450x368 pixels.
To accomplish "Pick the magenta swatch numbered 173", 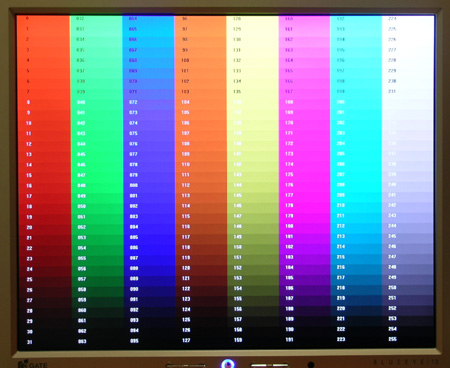I will 304,154.
